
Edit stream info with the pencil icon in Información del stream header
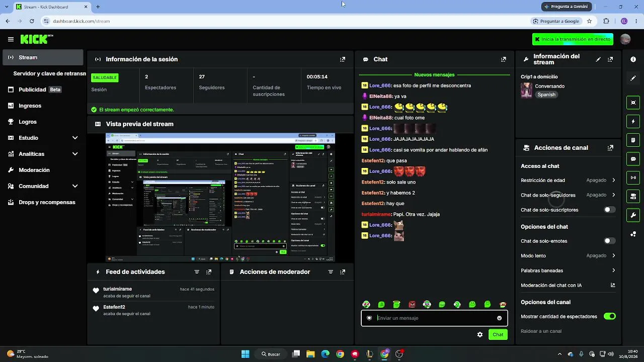[598, 59]
